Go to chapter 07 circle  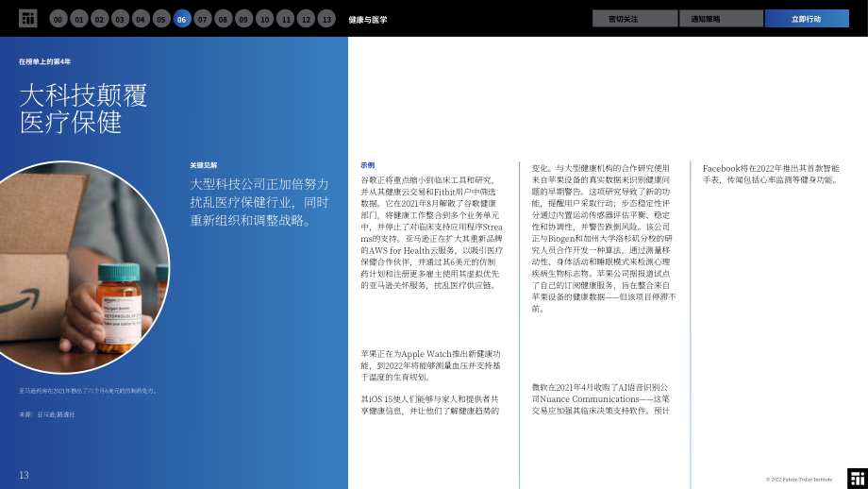[203, 19]
